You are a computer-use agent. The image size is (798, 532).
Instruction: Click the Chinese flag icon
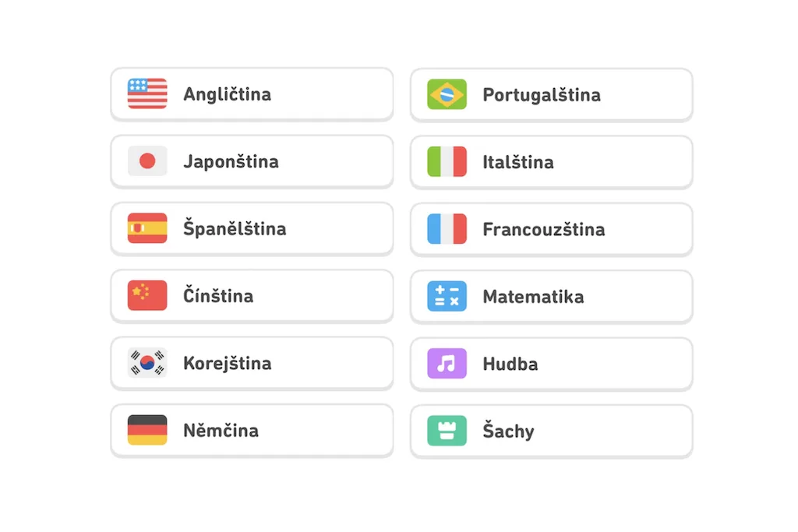[147, 296]
